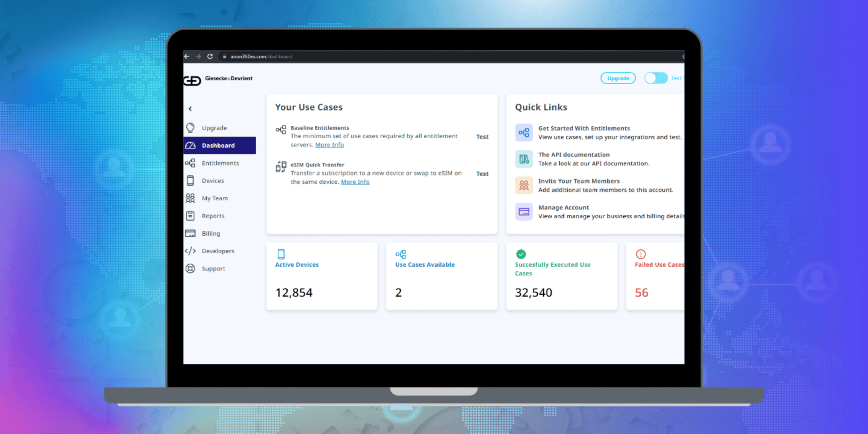Open Get Started With Entitlements icon
Screen dimensions: 868x434
[x=524, y=132]
